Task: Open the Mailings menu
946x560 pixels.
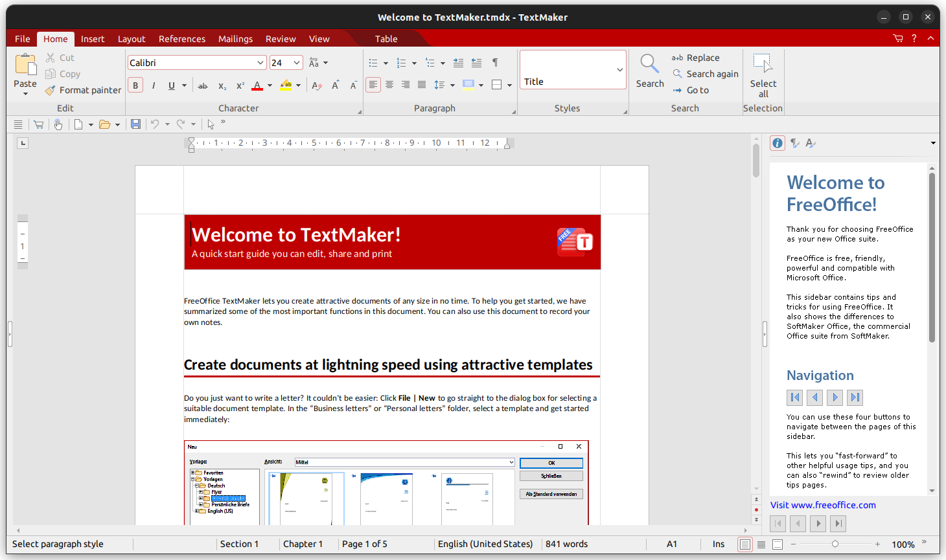Action: (x=235, y=39)
